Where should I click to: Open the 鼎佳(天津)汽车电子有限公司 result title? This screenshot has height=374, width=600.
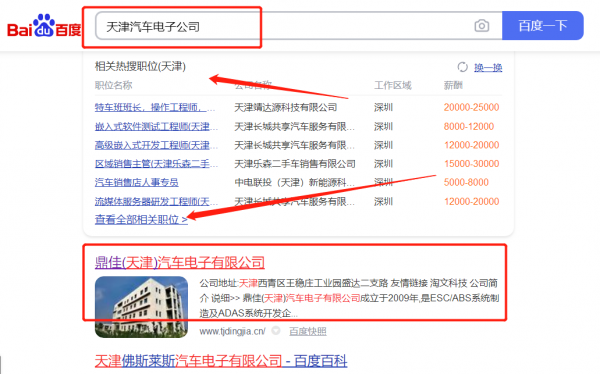click(180, 262)
